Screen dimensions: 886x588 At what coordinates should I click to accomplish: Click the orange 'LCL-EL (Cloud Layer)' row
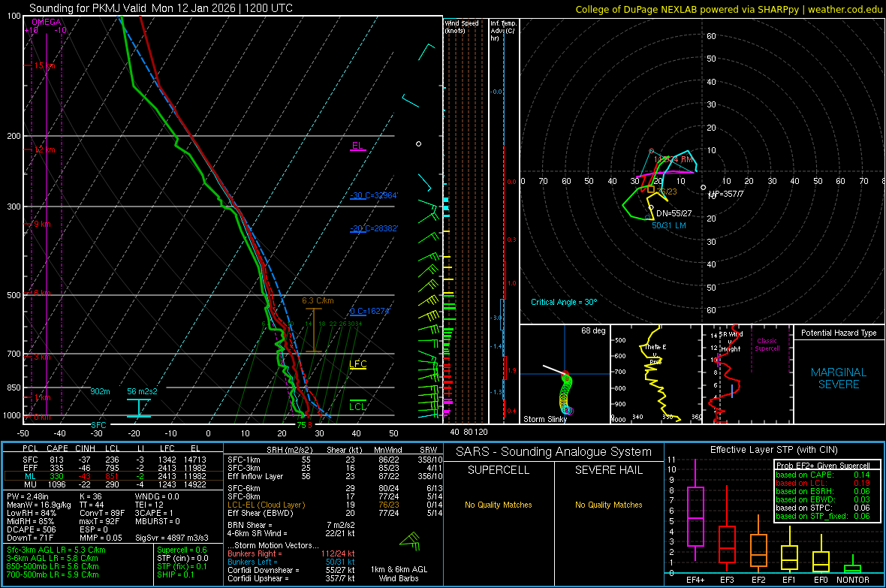click(x=335, y=505)
